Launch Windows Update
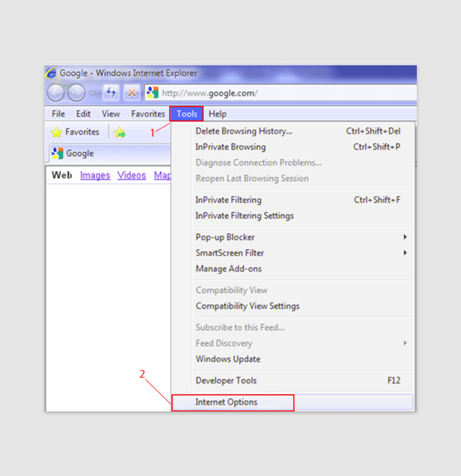The image size is (461, 476). (x=293, y=359)
